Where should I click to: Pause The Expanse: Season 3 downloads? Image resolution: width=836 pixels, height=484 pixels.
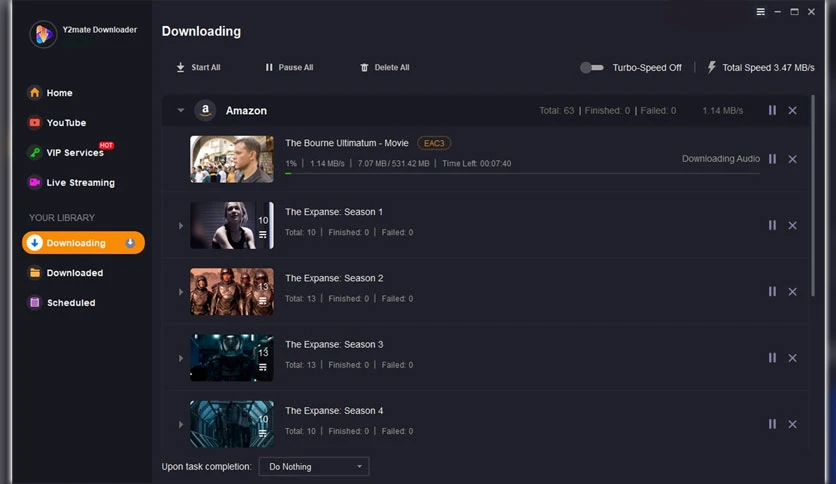click(x=772, y=358)
